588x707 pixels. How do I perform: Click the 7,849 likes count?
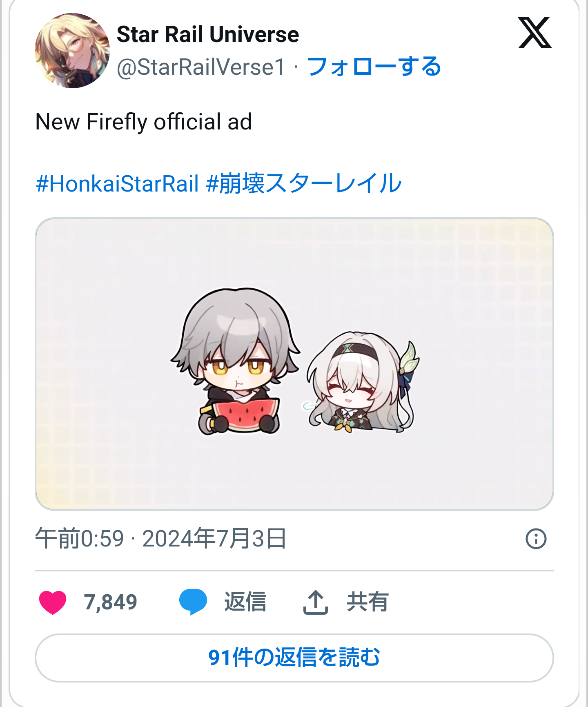click(x=110, y=602)
